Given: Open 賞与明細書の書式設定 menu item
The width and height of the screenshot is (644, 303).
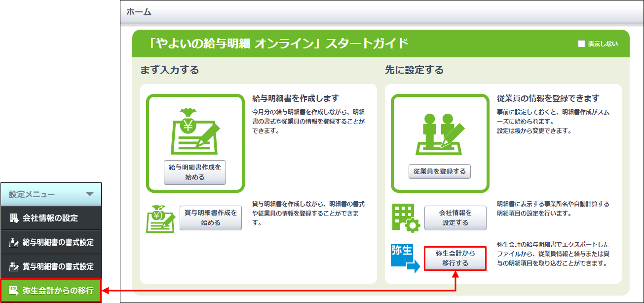Looking at the screenshot, I should (x=51, y=266).
